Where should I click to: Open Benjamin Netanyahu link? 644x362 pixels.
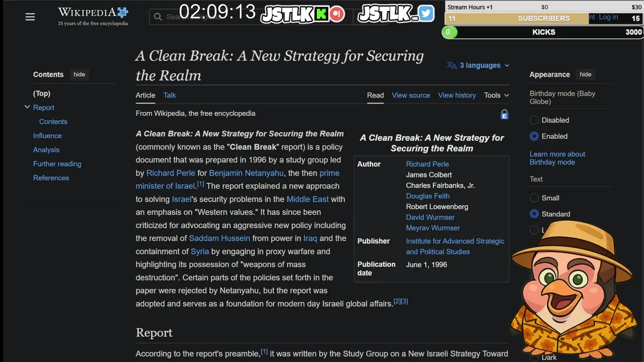(x=247, y=173)
